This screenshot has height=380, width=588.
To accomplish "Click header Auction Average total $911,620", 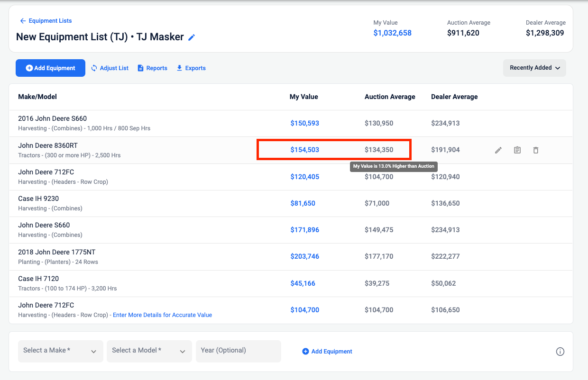I will 463,33.
